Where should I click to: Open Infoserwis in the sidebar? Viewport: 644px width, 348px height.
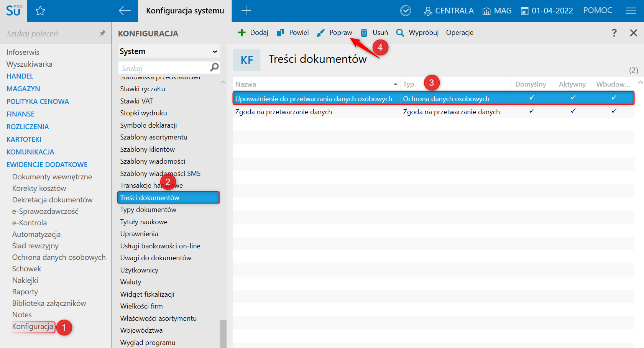click(x=23, y=52)
